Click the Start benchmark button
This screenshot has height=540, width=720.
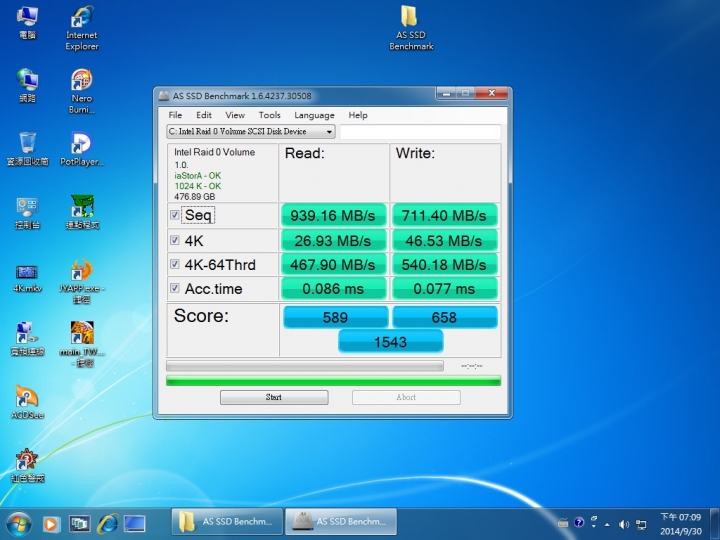pyautogui.click(x=274, y=397)
